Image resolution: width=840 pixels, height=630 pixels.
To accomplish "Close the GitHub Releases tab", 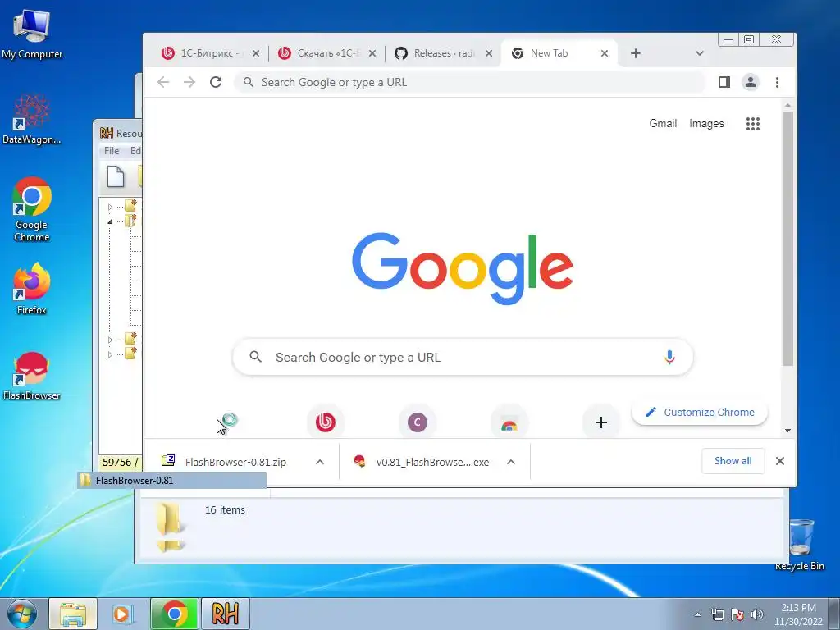I will 489,53.
